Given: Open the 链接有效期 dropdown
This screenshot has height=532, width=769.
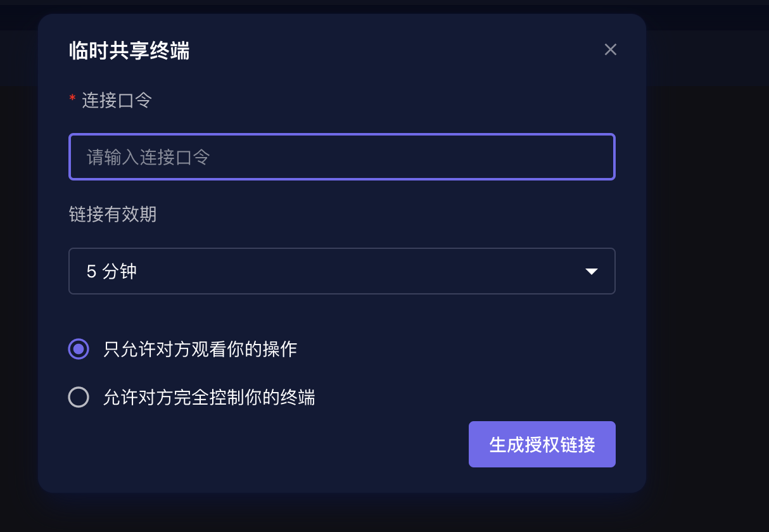Looking at the screenshot, I should (342, 271).
